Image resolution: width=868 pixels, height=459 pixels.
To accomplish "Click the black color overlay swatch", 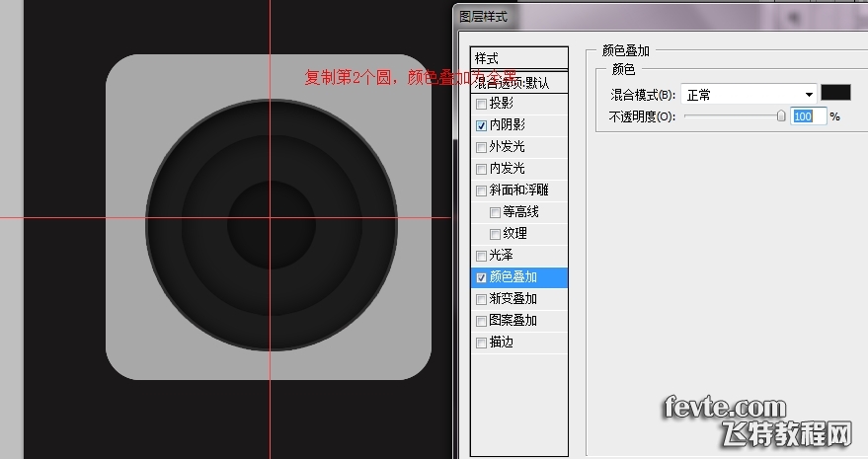I will pyautogui.click(x=835, y=93).
